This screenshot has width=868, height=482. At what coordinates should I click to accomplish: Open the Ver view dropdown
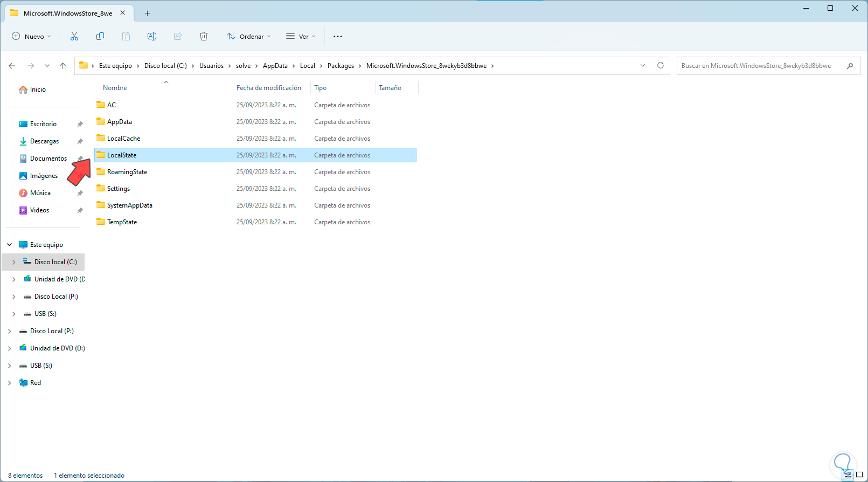pos(301,36)
